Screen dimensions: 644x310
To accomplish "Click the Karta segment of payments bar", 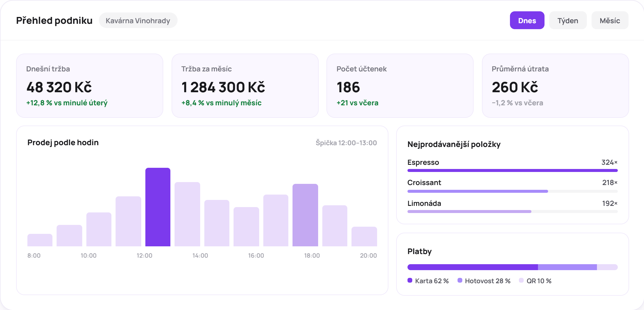I will pos(473,267).
